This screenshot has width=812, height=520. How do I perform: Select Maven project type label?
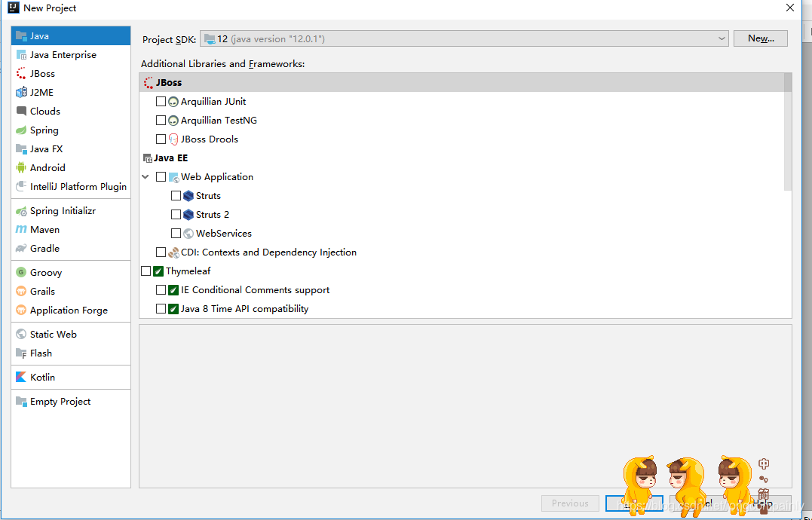(45, 230)
